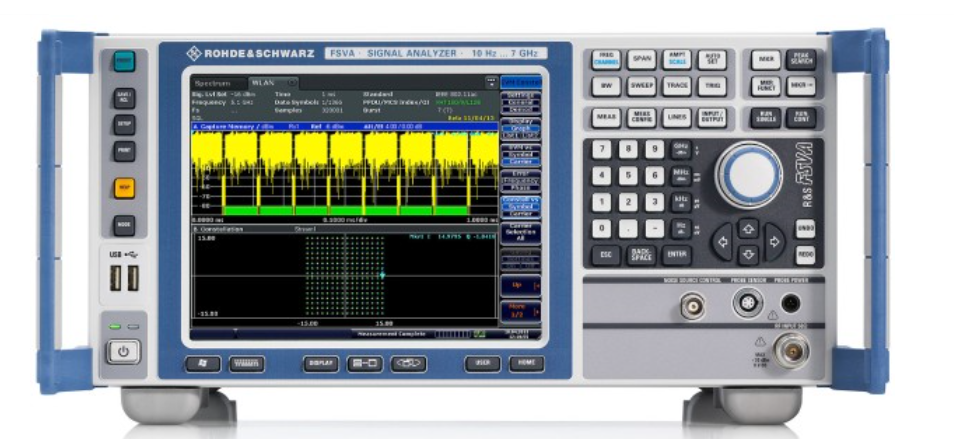Tap the SWEEP key
954x439 pixels.
641,86
